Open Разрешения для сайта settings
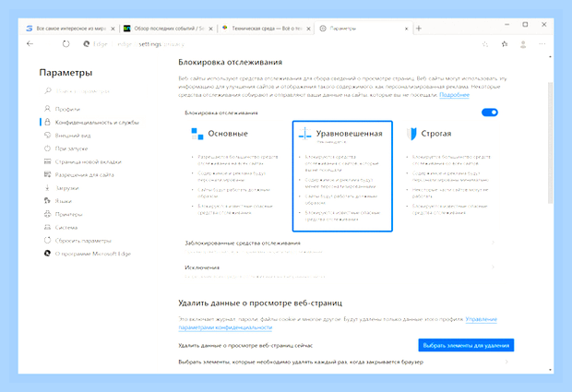 click(84, 174)
